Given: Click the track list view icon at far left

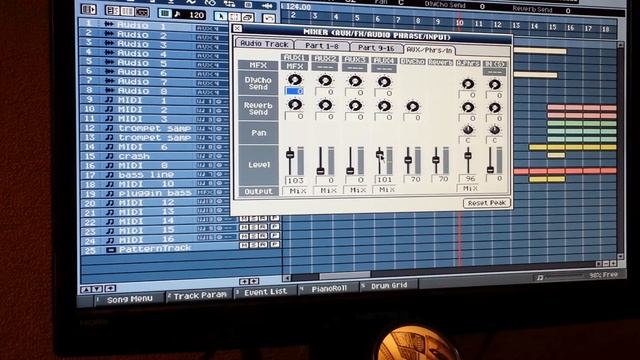Looking at the screenshot, I should click(89, 9).
